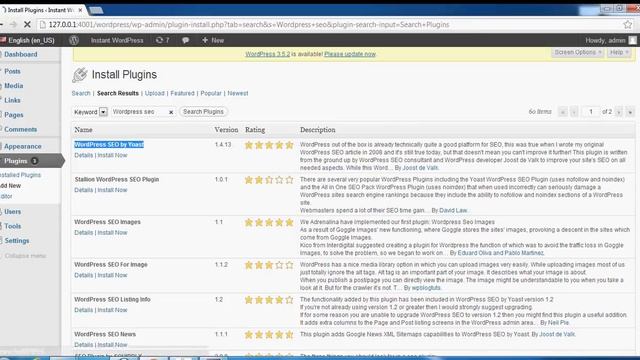
Task: Stop loading the page in browser toolbar
Action: click(x=27, y=24)
